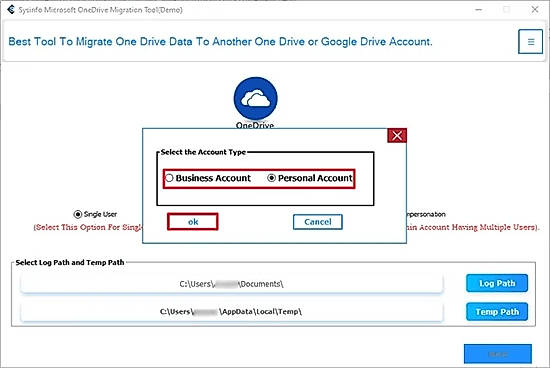The height and width of the screenshot is (368, 550).
Task: Click the Documents log path field
Action: click(232, 284)
